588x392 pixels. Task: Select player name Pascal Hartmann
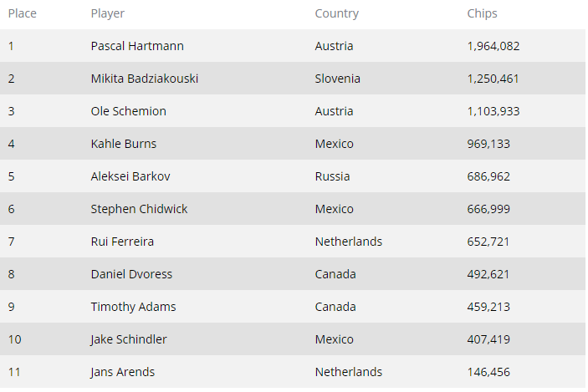click(x=137, y=46)
